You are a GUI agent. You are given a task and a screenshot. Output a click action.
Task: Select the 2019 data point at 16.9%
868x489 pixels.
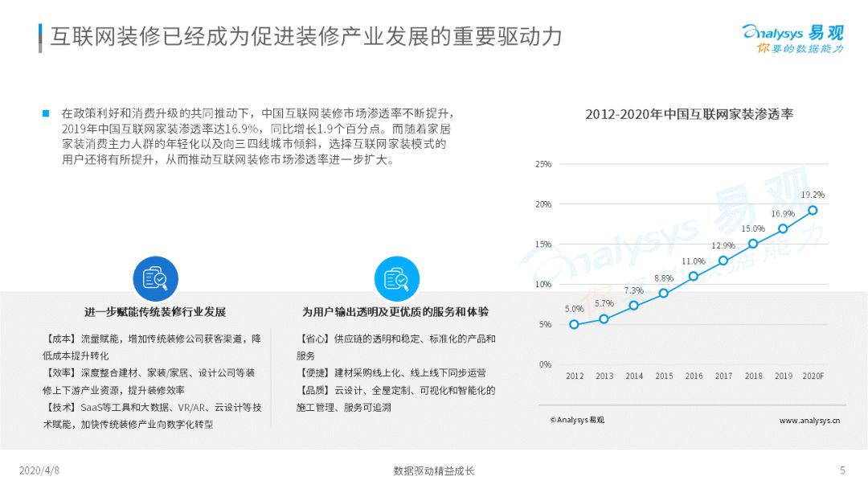click(x=783, y=228)
